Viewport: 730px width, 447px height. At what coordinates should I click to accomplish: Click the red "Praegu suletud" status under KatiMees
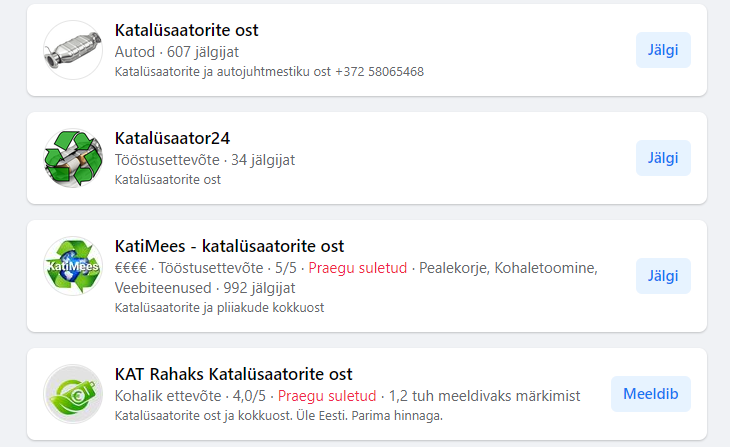pyautogui.click(x=357, y=268)
